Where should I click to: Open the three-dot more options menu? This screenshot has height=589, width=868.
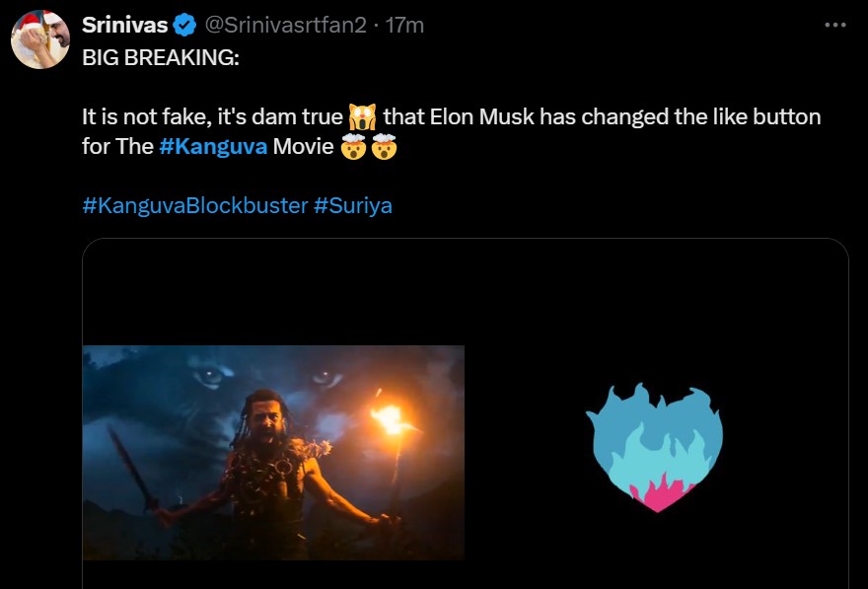tap(834, 25)
